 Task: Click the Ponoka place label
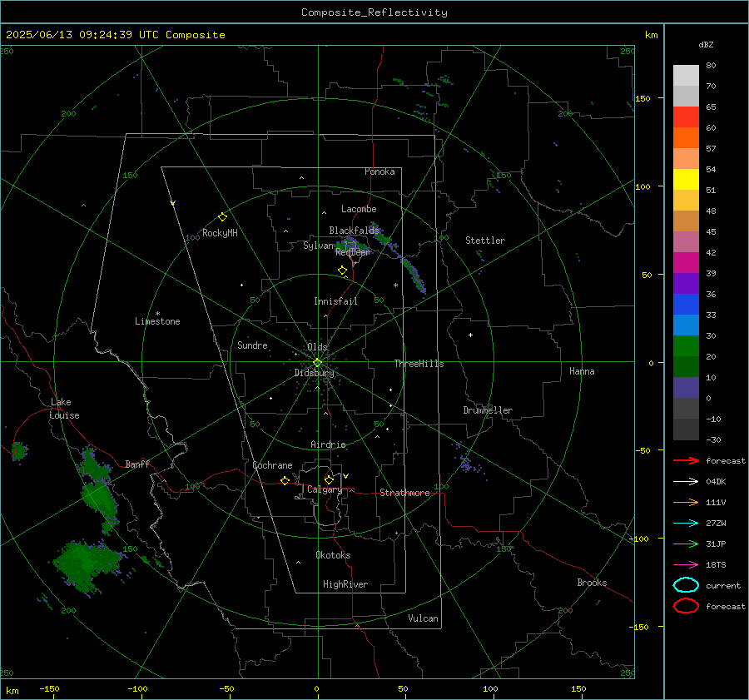click(379, 171)
